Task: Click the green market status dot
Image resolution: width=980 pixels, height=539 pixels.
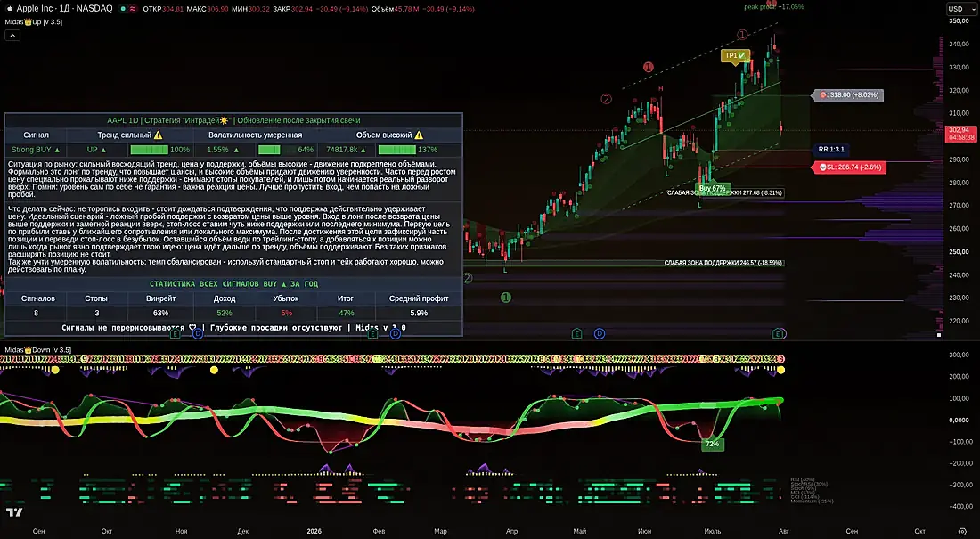Action: (123, 9)
